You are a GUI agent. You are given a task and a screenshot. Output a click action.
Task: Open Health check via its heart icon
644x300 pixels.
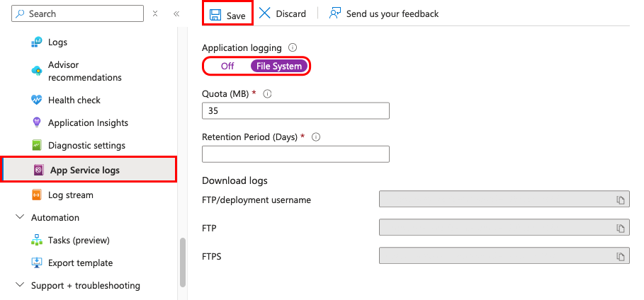click(x=38, y=100)
